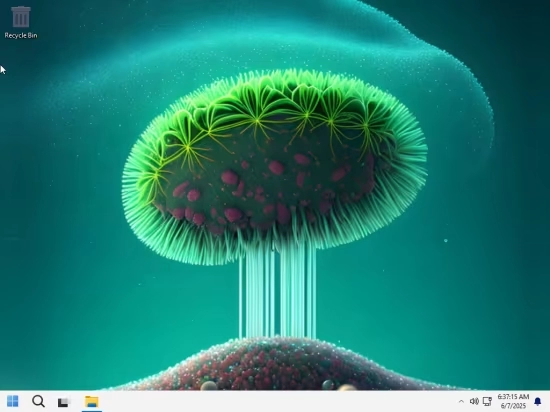Select the Recycle Bin desktop icon
Screen dimensions: 550x412
tap(21, 22)
